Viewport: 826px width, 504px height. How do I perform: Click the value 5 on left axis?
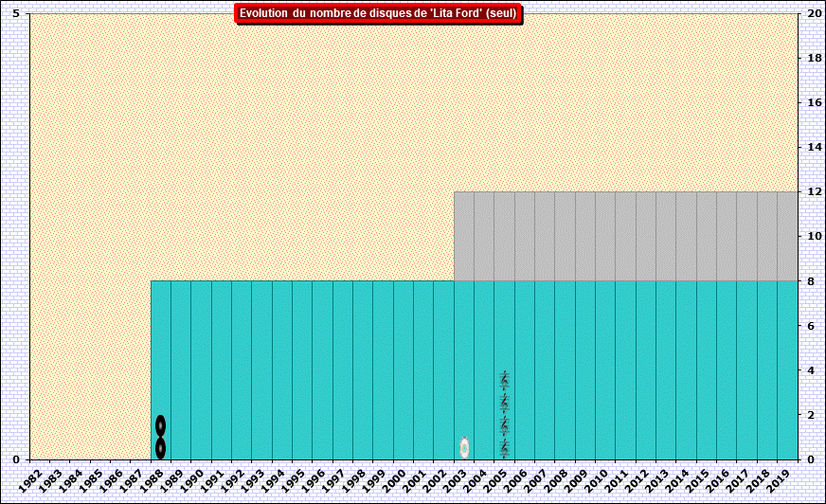(16, 14)
